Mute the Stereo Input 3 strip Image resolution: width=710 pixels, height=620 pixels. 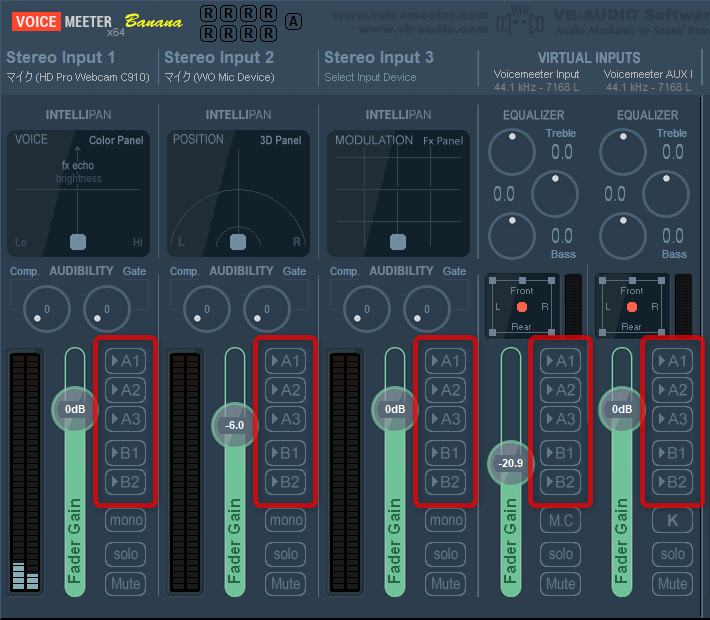[446, 583]
